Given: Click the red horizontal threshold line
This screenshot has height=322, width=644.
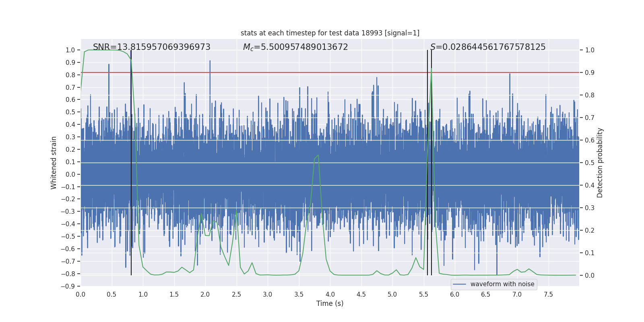Looking at the screenshot, I should click(x=330, y=72).
